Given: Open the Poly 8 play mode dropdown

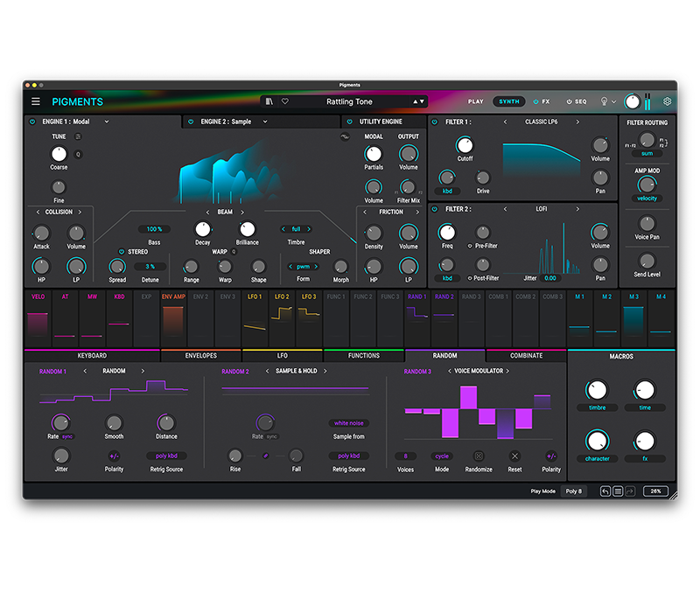Looking at the screenshot, I should click(574, 491).
